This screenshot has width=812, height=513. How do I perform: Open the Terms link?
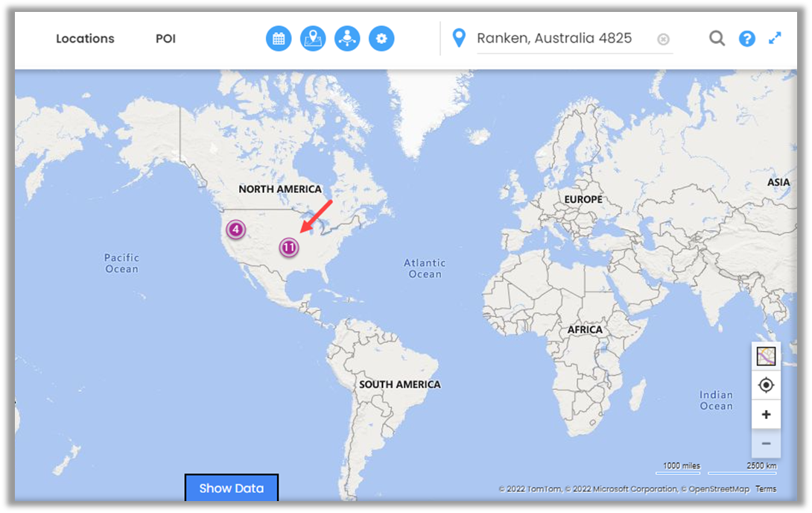point(765,489)
